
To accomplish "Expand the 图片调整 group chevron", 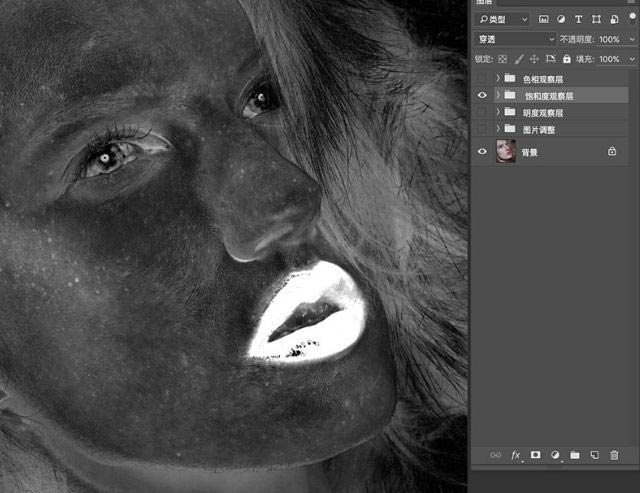I will (x=497, y=129).
